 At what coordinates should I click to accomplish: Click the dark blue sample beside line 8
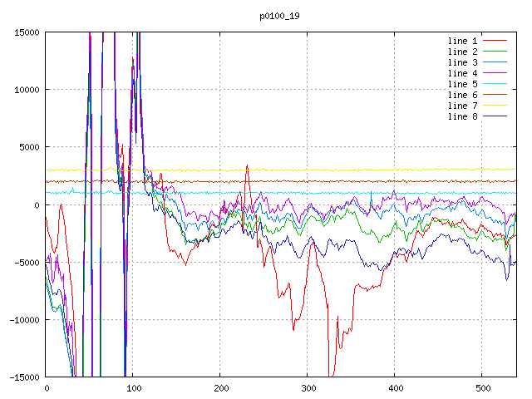click(x=495, y=116)
